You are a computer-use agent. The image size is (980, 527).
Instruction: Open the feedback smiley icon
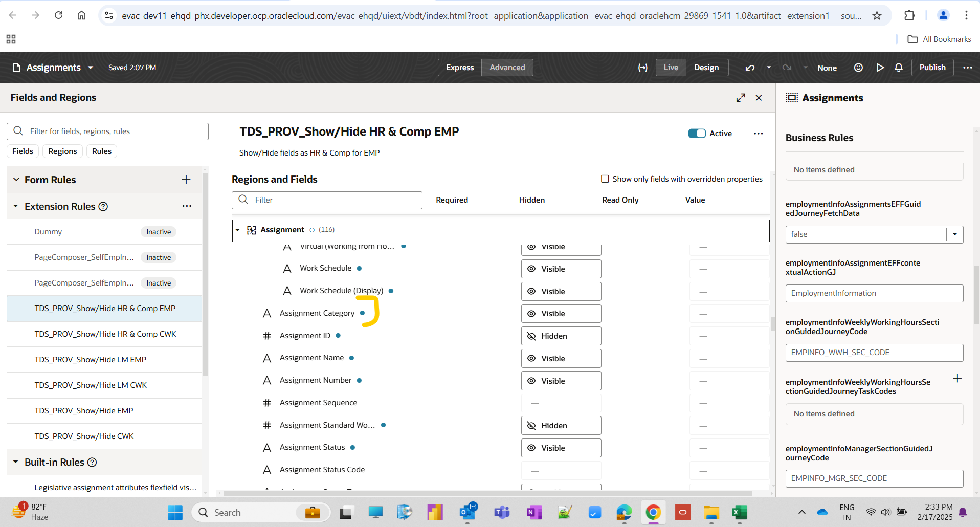pyautogui.click(x=858, y=68)
